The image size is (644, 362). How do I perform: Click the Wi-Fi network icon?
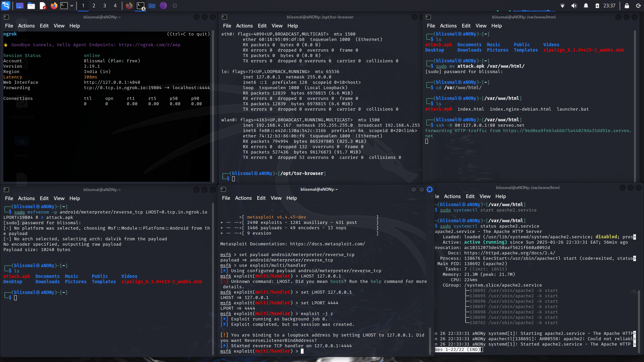(x=562, y=6)
